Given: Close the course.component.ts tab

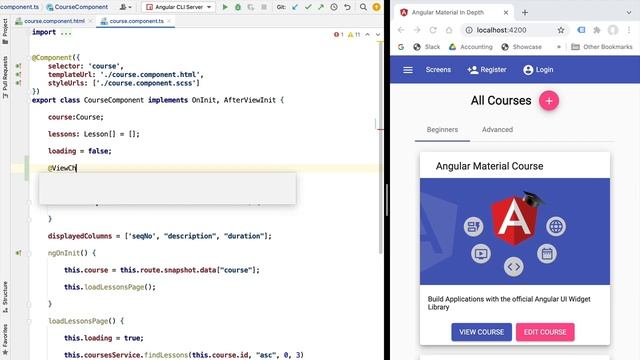Looking at the screenshot, I should 169,21.
